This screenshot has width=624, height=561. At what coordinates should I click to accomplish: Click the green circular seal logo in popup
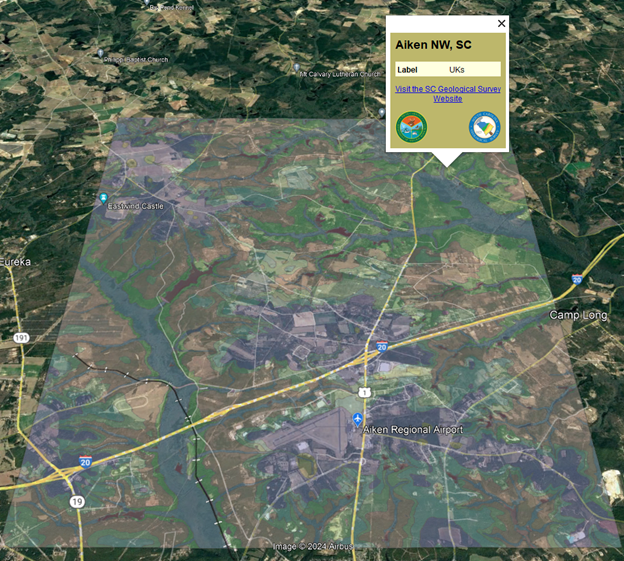click(411, 126)
